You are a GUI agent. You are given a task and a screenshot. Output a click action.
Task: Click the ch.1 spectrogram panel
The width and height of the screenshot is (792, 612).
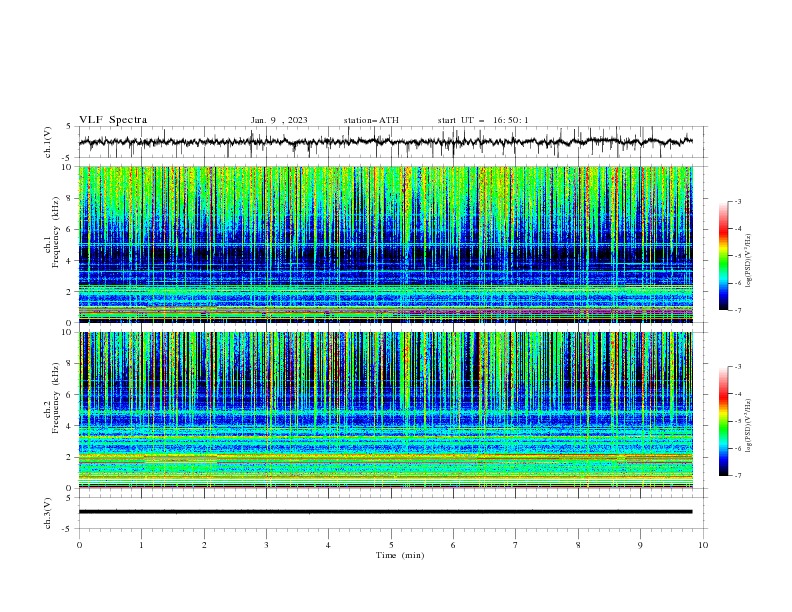(385, 244)
